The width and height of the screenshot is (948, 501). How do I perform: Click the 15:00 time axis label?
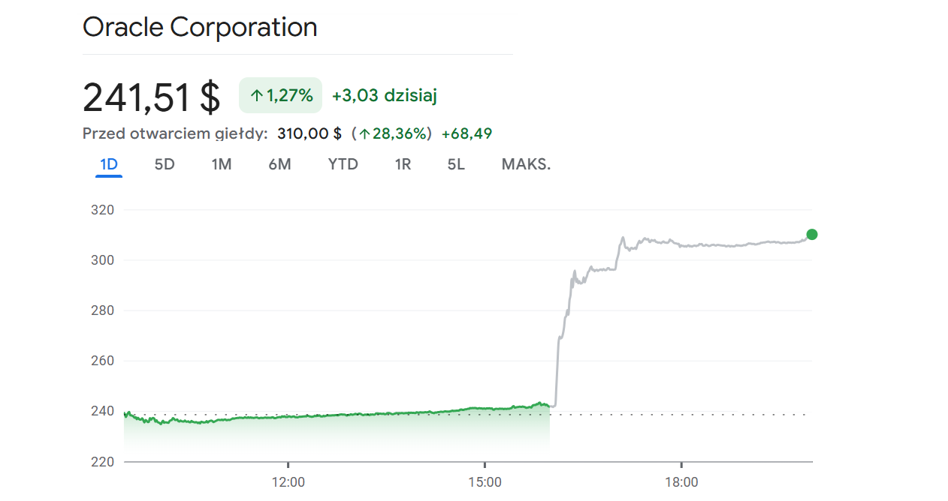(x=485, y=482)
